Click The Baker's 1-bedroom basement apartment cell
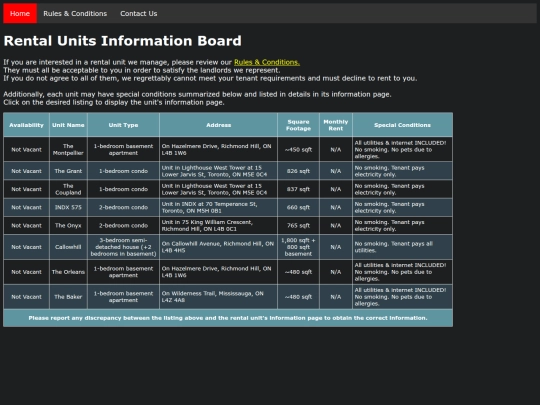540x405 pixels. (x=123, y=297)
